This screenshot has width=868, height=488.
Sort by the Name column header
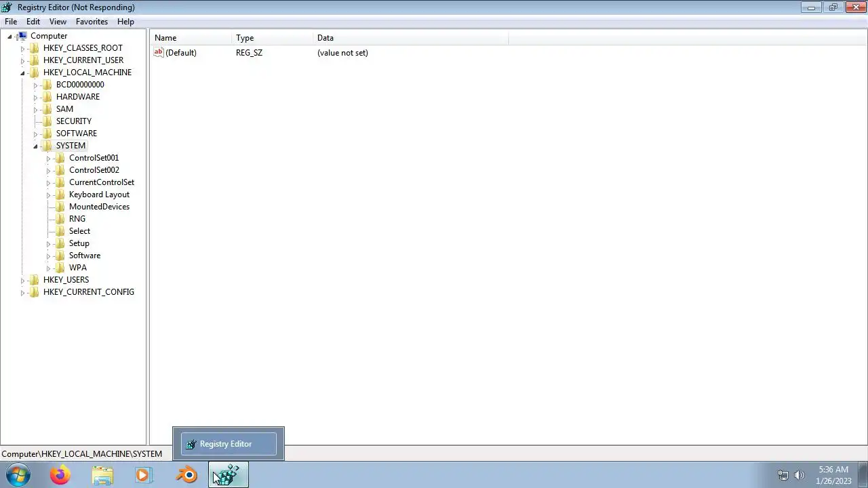pos(191,38)
